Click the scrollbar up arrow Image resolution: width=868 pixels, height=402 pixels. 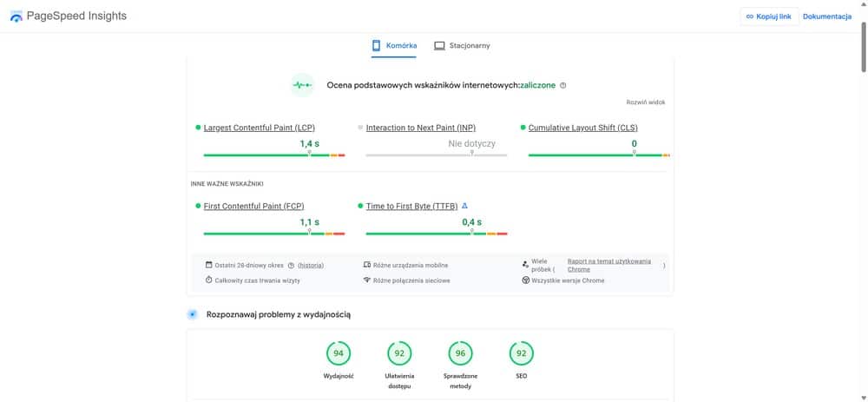pyautogui.click(x=864, y=3)
